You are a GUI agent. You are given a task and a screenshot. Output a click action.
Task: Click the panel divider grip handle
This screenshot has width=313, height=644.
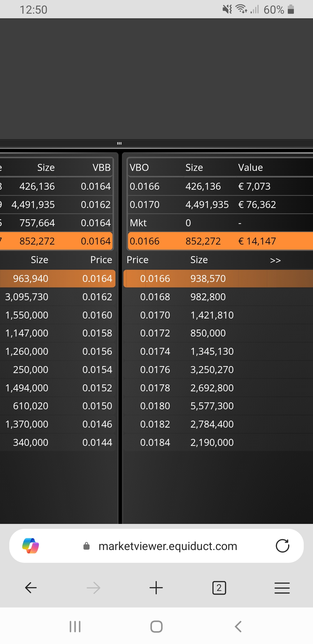point(119,143)
